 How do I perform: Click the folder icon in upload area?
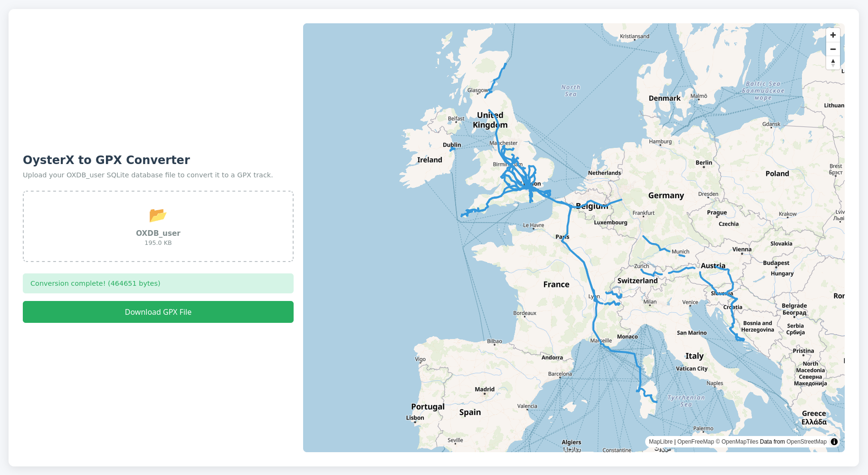[x=158, y=215]
